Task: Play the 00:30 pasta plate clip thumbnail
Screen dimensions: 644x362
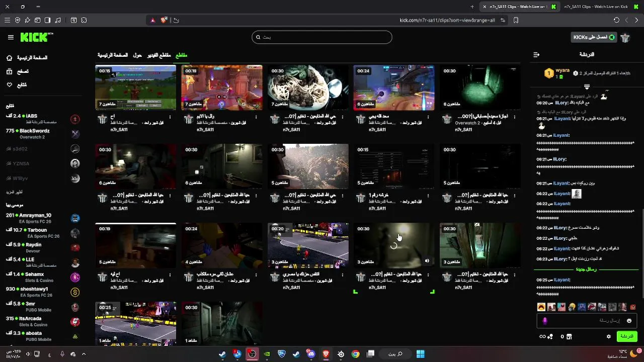Action: [308, 87]
